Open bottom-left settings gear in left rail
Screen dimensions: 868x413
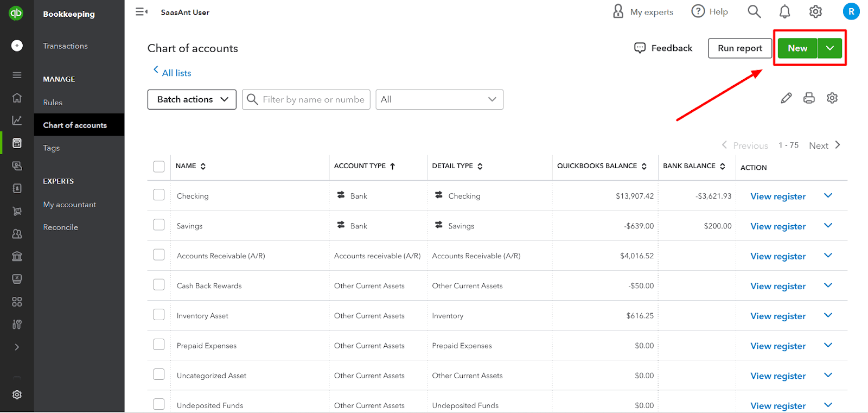coord(17,395)
